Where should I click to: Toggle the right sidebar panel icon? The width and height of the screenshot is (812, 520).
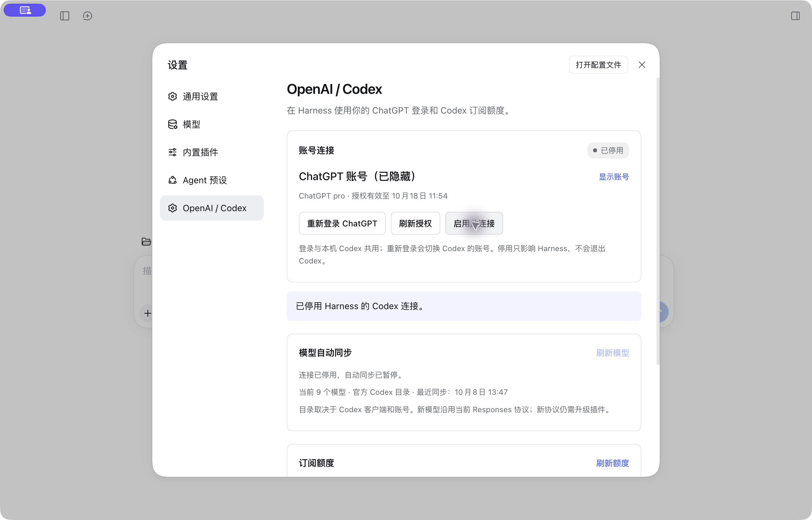796,16
